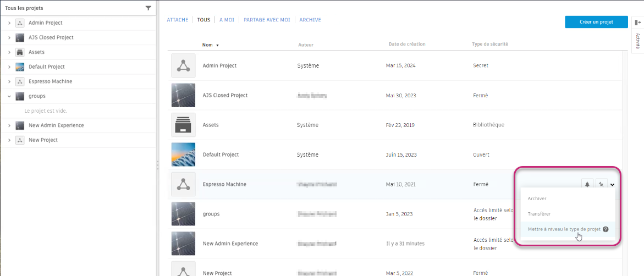Choose Archiver from the context menu
This screenshot has height=276, width=644.
537,198
